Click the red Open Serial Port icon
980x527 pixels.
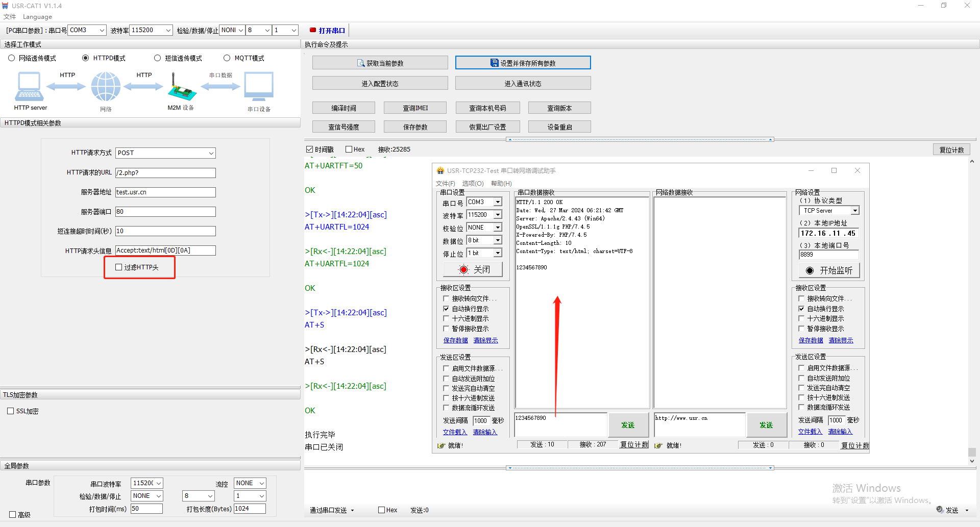(x=313, y=30)
